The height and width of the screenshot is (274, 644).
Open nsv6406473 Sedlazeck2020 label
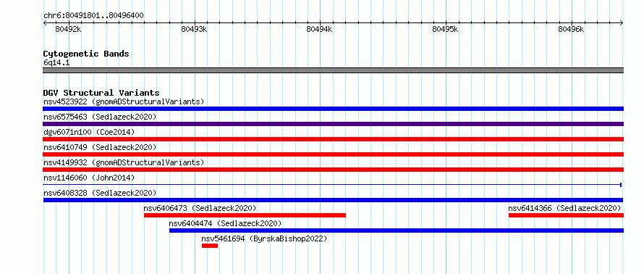200,208
